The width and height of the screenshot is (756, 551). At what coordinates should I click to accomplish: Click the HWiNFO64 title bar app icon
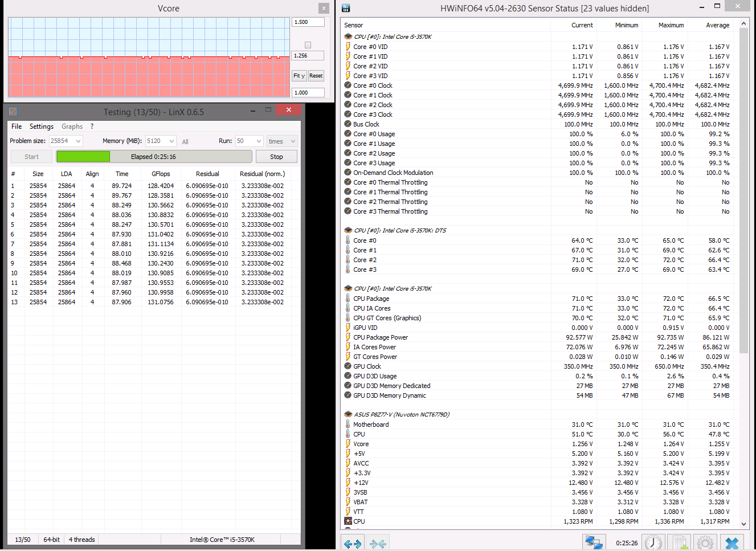346,8
